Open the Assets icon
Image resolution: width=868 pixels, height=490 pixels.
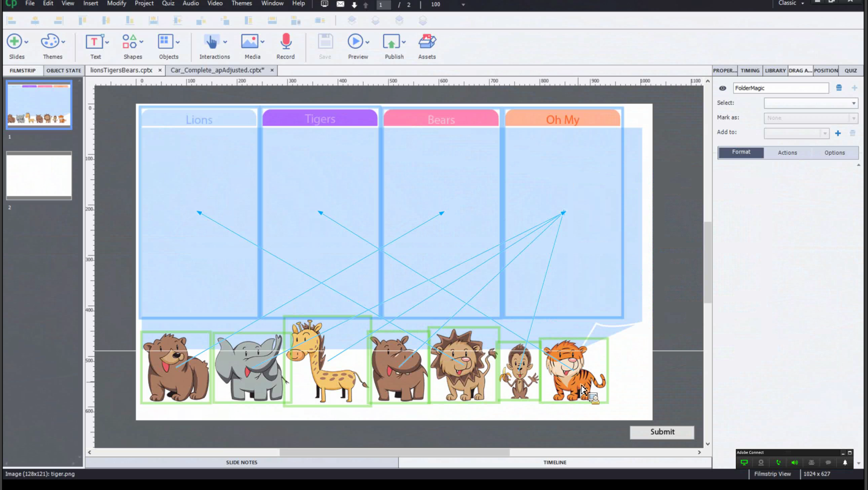pyautogui.click(x=427, y=42)
